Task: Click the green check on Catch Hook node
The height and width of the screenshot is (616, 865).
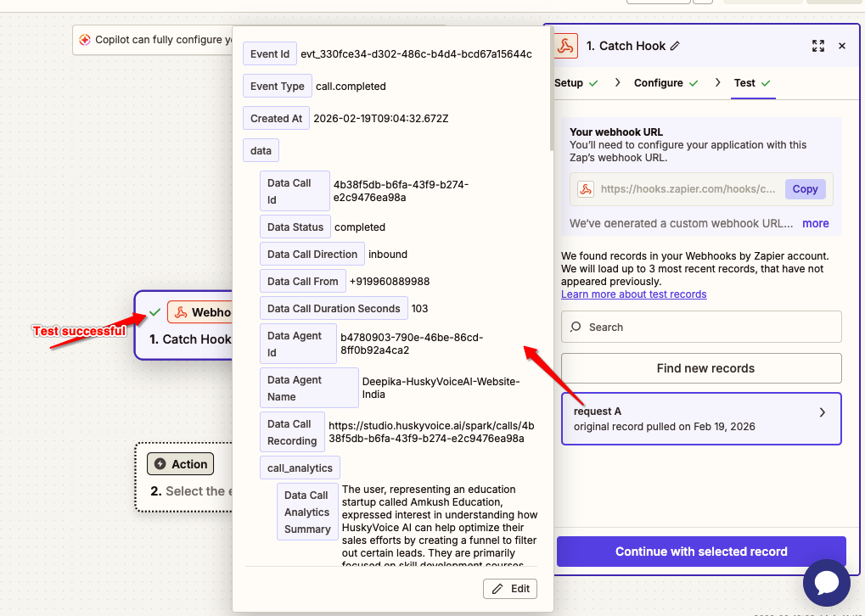Action: 154,312
